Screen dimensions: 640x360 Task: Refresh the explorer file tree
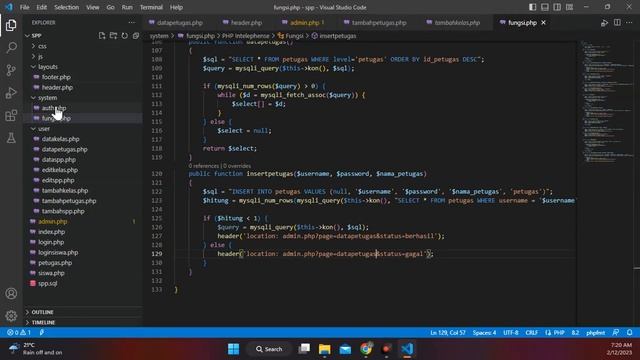pos(124,36)
